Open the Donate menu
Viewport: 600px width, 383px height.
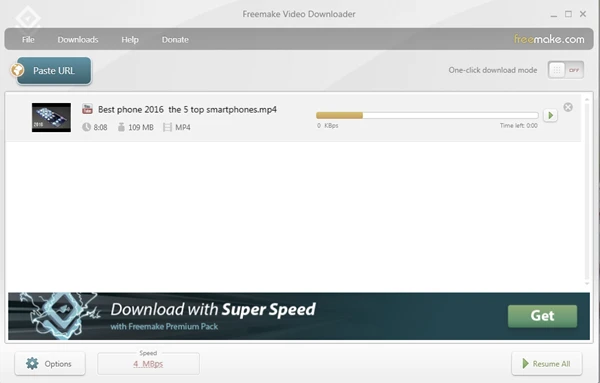pyautogui.click(x=175, y=39)
